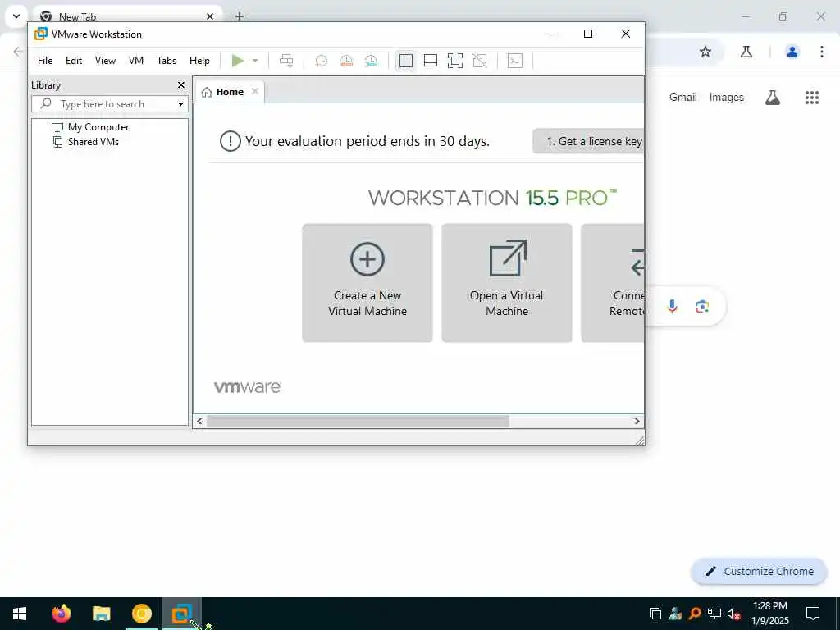This screenshot has height=630, width=840.
Task: Open the Windows Start menu
Action: point(20,614)
